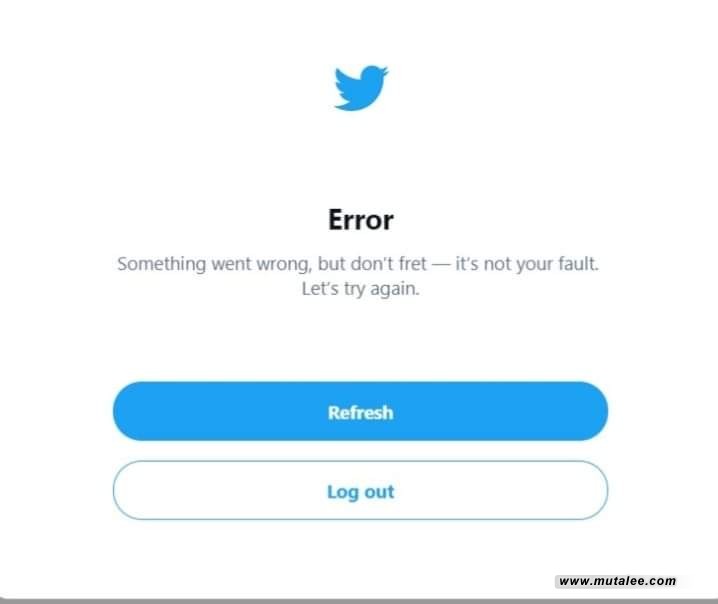Open the www.mutalee.com watermark link
Screen dimensions: 718x604
click(617, 581)
